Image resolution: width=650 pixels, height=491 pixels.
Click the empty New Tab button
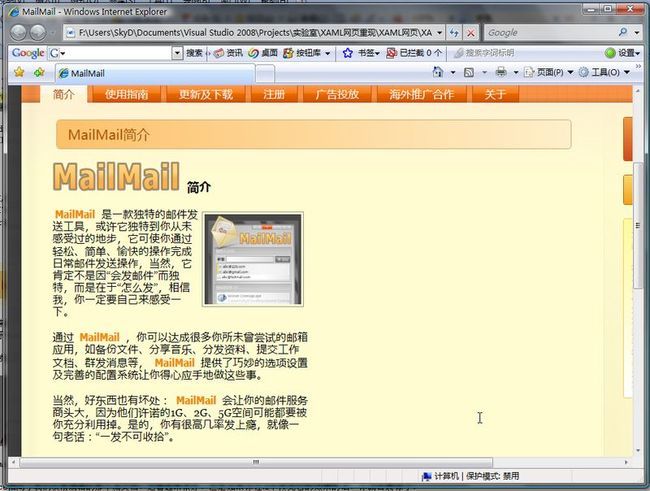(265, 74)
